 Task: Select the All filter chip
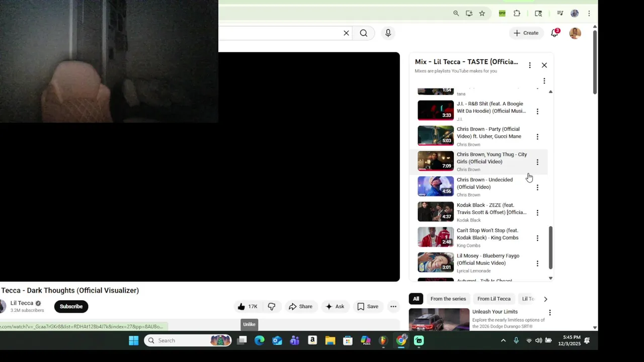tap(416, 299)
